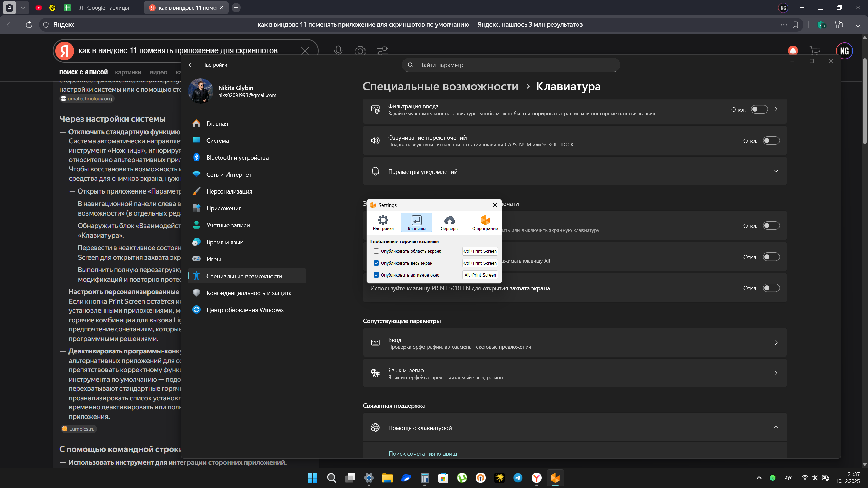Open the Фильтрация ввода details chevron
Viewport: 868px width, 488px height.
pos(776,109)
